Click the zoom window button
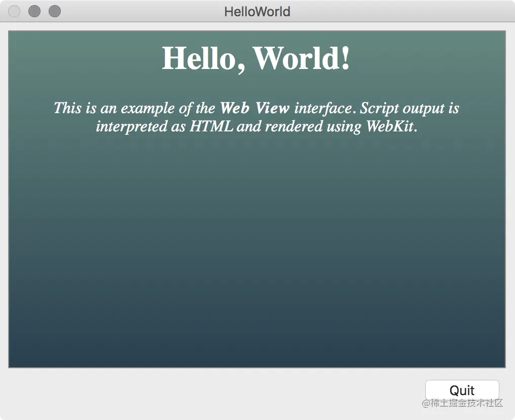Viewport: 515px width, 420px height. tap(55, 11)
